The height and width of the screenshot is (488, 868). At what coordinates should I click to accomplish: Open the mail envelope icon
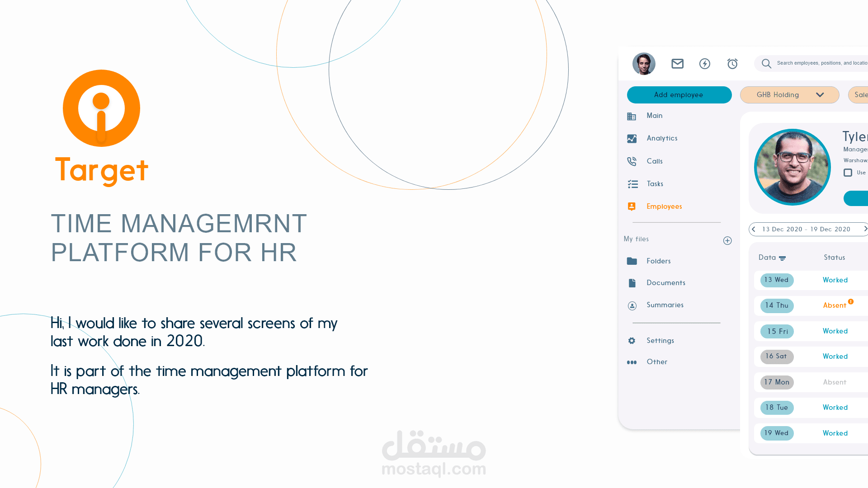(x=677, y=64)
